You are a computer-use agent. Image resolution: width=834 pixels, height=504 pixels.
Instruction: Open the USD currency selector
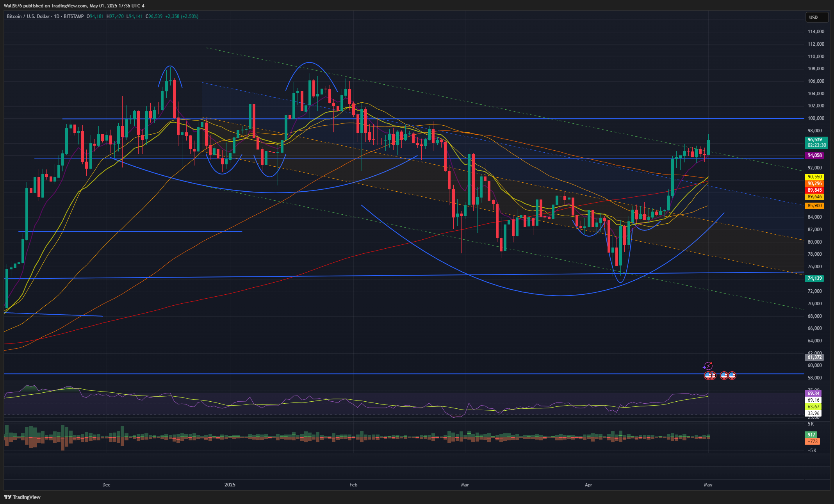(x=816, y=17)
